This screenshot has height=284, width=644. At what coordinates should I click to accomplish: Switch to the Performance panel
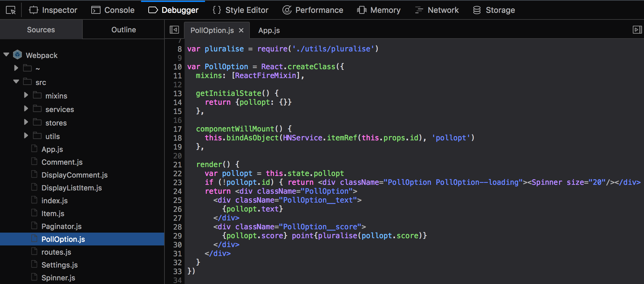313,10
